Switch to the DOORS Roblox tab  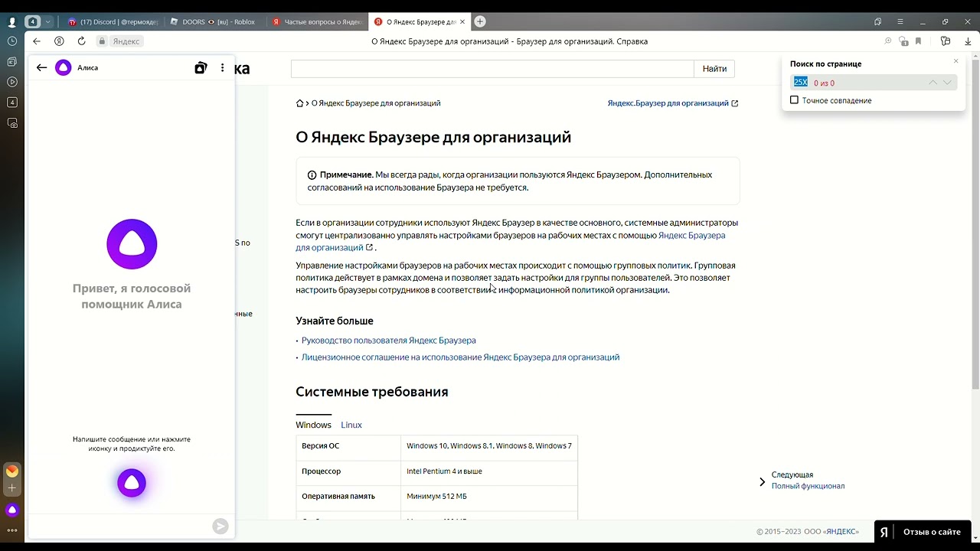(214, 22)
